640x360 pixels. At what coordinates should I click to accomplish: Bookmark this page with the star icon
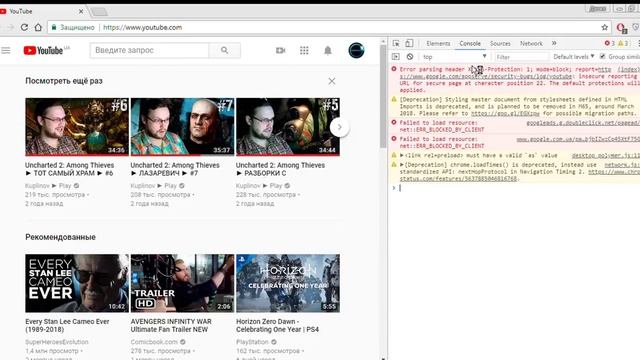click(x=604, y=27)
